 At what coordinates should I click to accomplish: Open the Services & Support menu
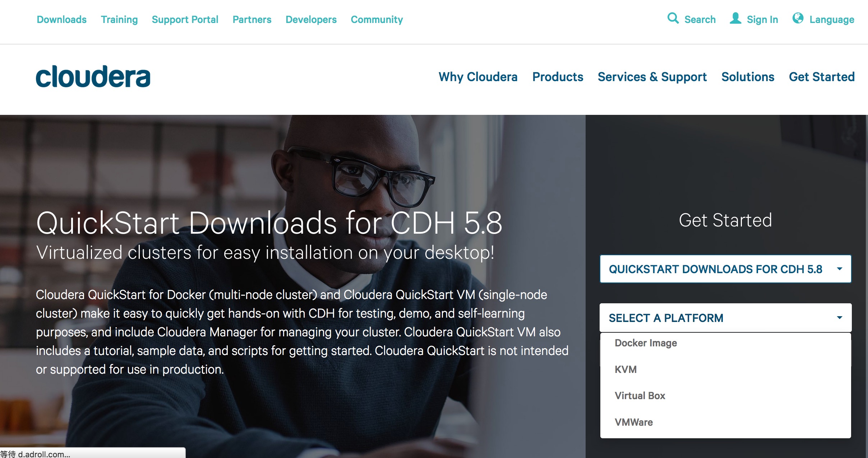[x=652, y=77]
